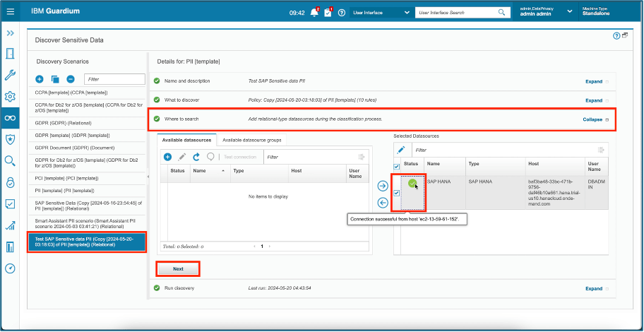644x332 pixels.
Task: Go to previous page in datasource pagination
Action: click(255, 247)
